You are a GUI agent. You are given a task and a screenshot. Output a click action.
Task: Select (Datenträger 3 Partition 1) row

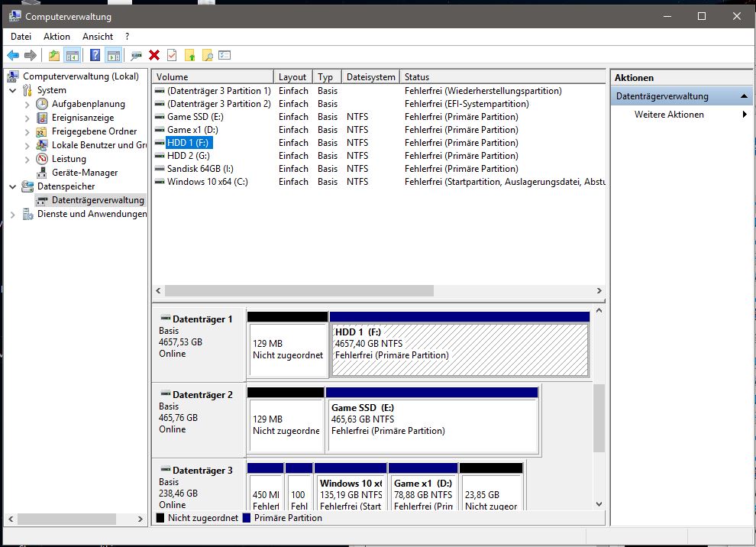(x=379, y=91)
